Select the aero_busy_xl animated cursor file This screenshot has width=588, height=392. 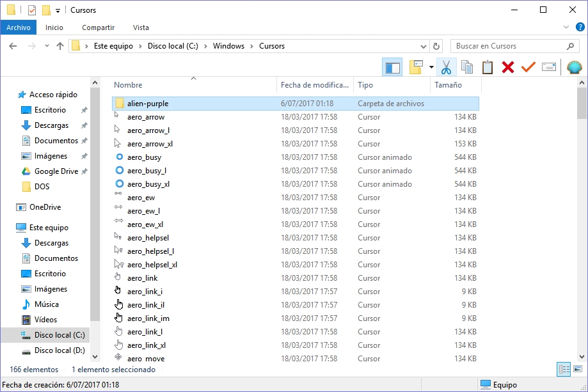pyautogui.click(x=296, y=184)
